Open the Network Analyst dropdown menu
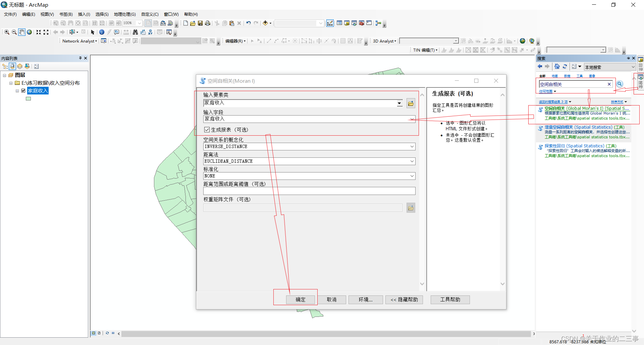Viewport: 644px width, 345px height. pos(79,41)
